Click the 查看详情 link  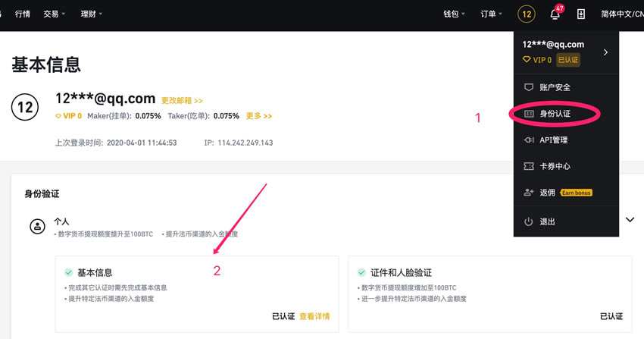coord(314,316)
